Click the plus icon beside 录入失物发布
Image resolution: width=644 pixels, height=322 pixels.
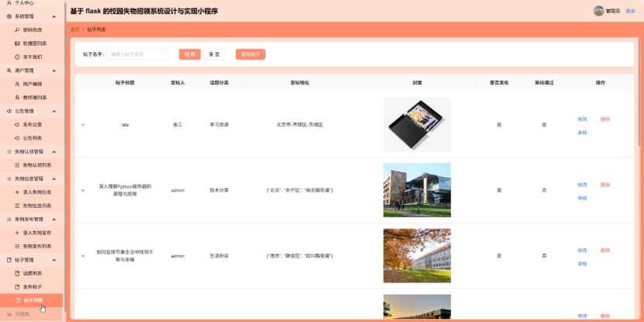tap(17, 233)
